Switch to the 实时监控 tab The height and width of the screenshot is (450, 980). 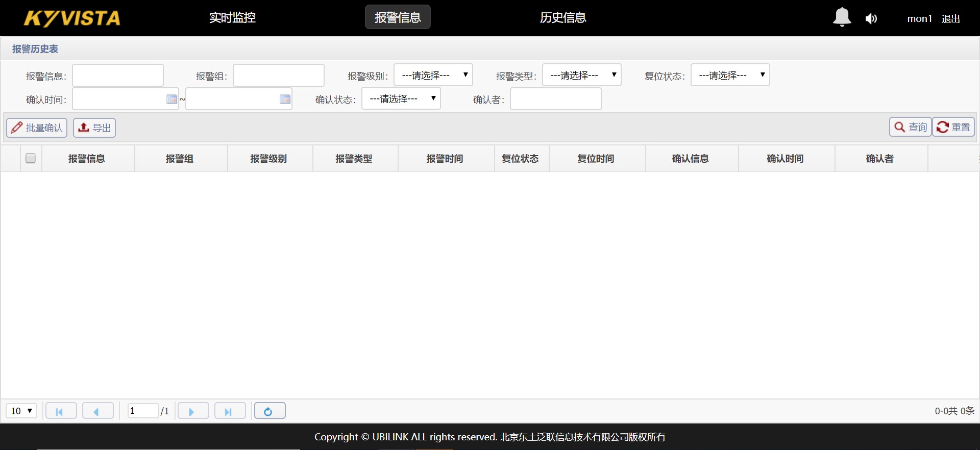click(232, 17)
